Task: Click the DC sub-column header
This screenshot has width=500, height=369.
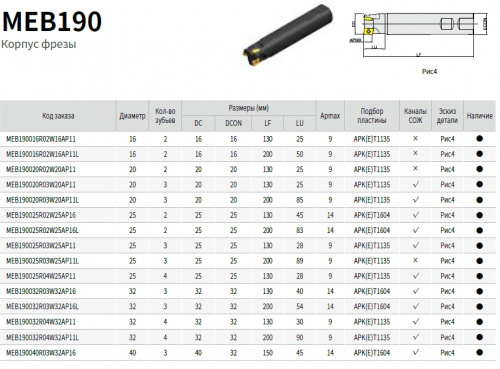Action: 198,123
